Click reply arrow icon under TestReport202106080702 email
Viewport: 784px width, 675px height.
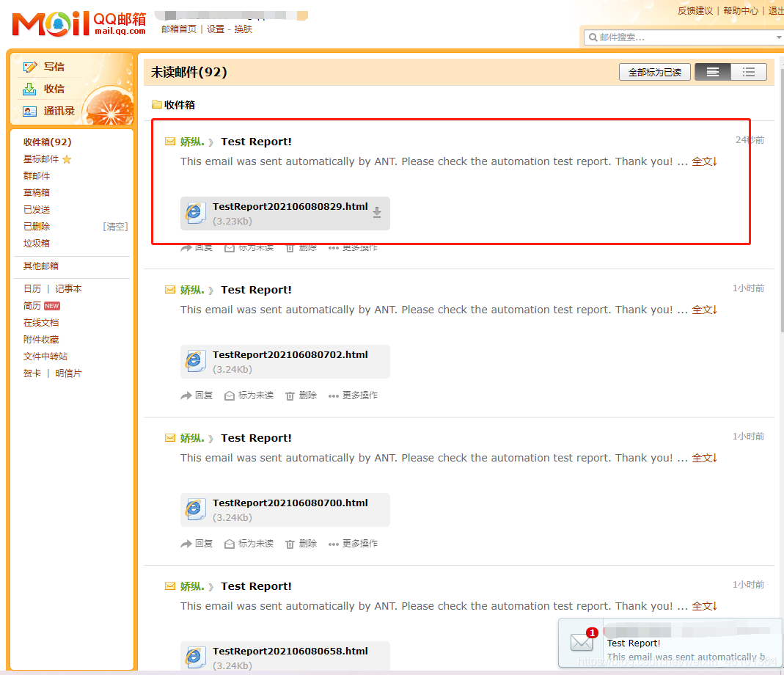coord(186,395)
